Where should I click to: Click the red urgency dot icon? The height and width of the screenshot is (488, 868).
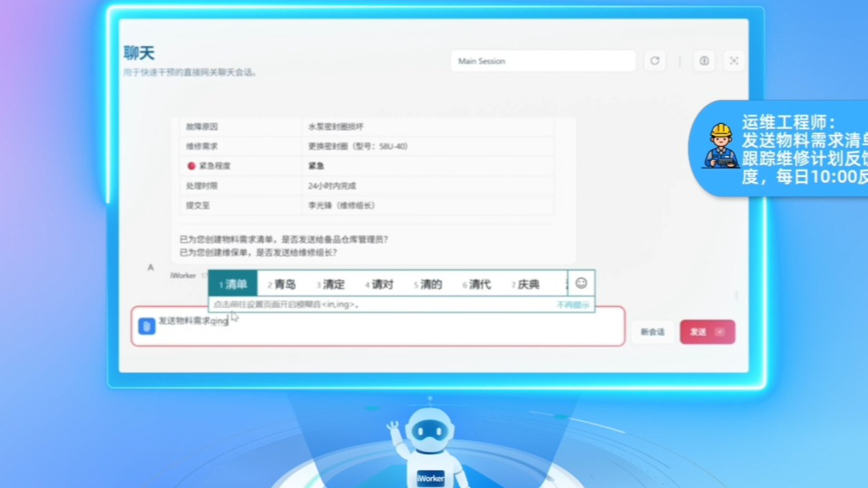click(x=191, y=166)
